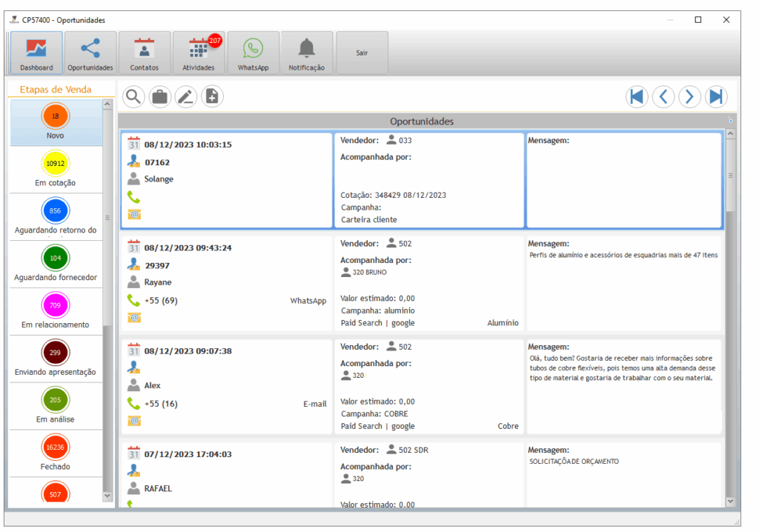Go to first page of opportunities
The image size is (759, 532).
point(637,96)
